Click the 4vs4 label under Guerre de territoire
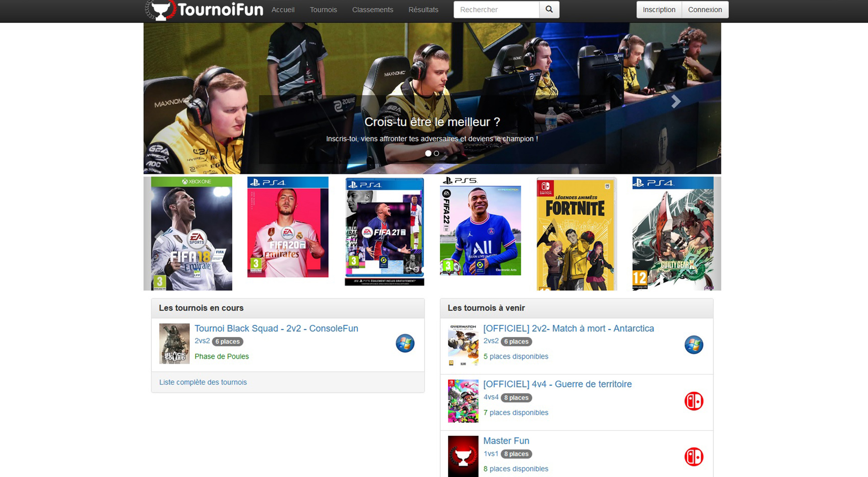Viewport: 868px width, 477px height. point(491,397)
